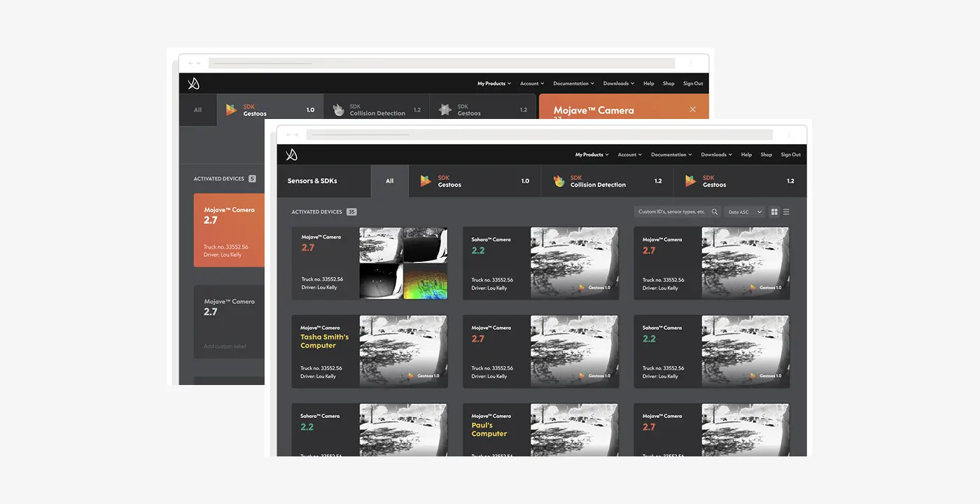The height and width of the screenshot is (504, 980).
Task: Click the Custom ID's search input field
Action: (x=672, y=212)
